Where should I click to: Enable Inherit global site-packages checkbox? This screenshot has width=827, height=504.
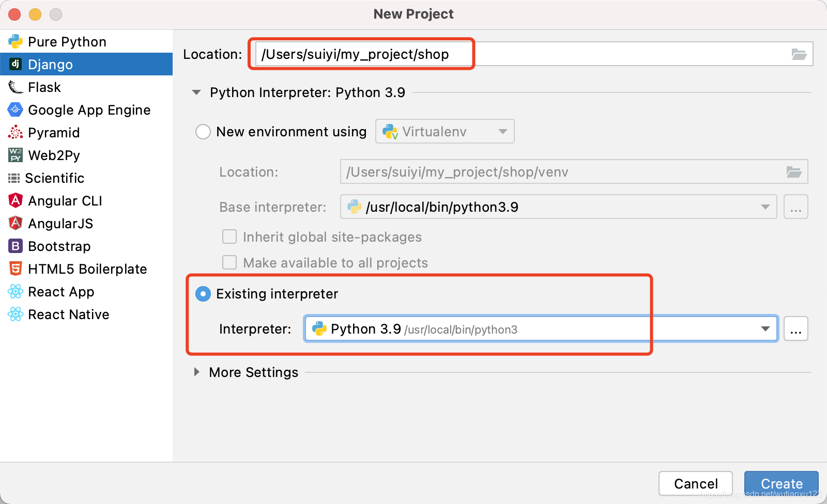pos(229,237)
